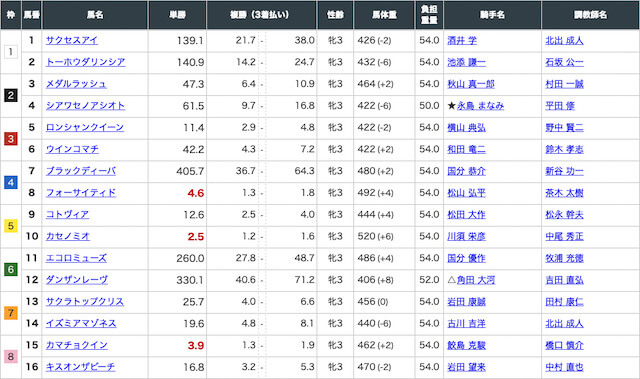Open horse カマチョクイン link
640x379 pixels.
[77, 345]
